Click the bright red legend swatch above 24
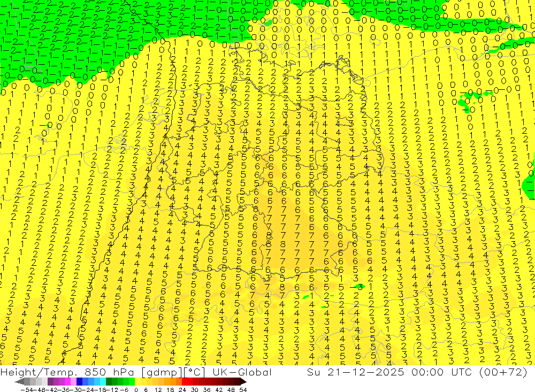Screen dimensions: 535x392 click(185, 382)
